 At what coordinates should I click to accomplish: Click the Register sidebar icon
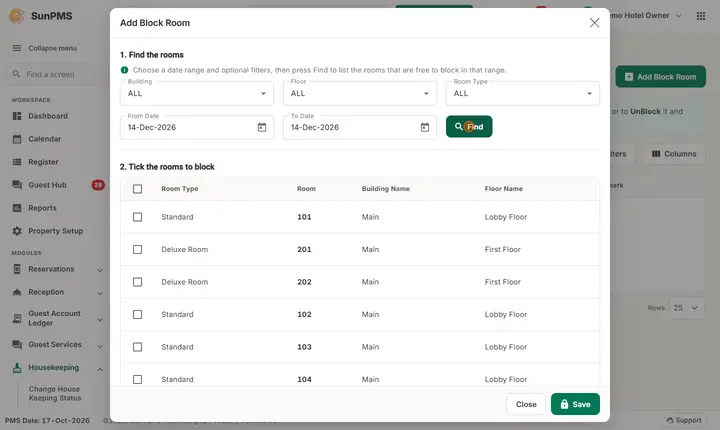(17, 162)
